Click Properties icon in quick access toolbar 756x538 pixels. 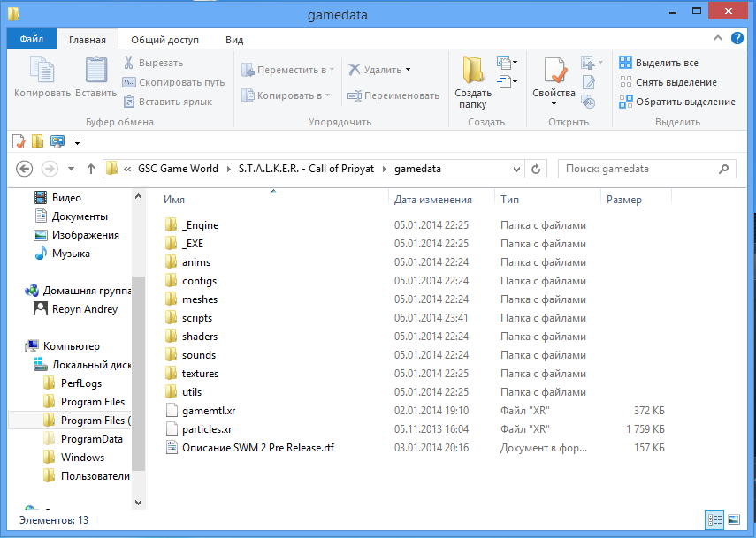click(x=19, y=141)
